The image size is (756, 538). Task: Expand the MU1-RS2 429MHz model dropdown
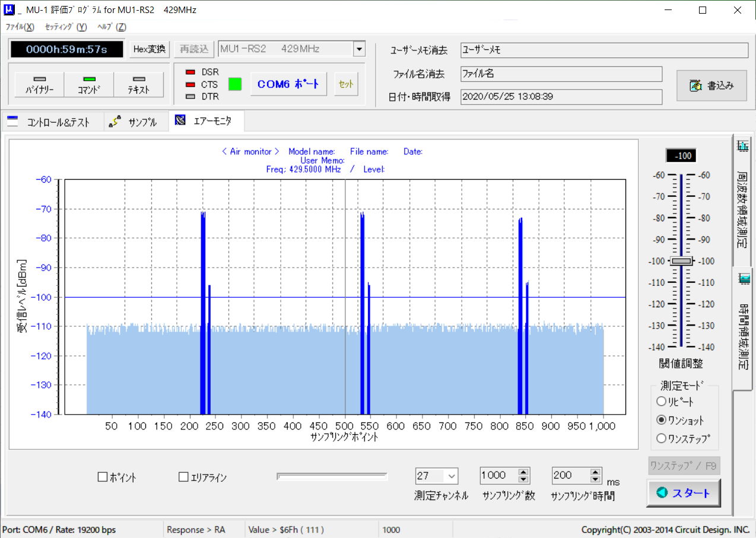(358, 49)
